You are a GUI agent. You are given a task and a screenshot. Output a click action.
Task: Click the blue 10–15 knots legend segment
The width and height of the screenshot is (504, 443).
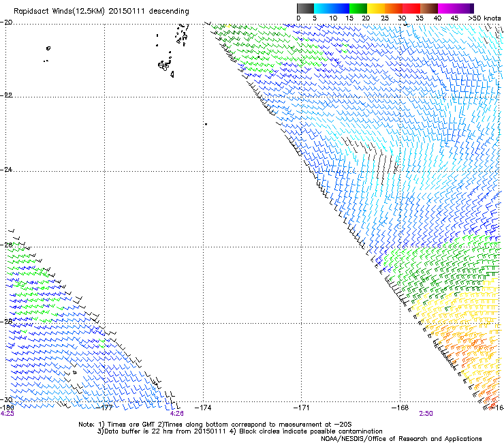pos(341,8)
